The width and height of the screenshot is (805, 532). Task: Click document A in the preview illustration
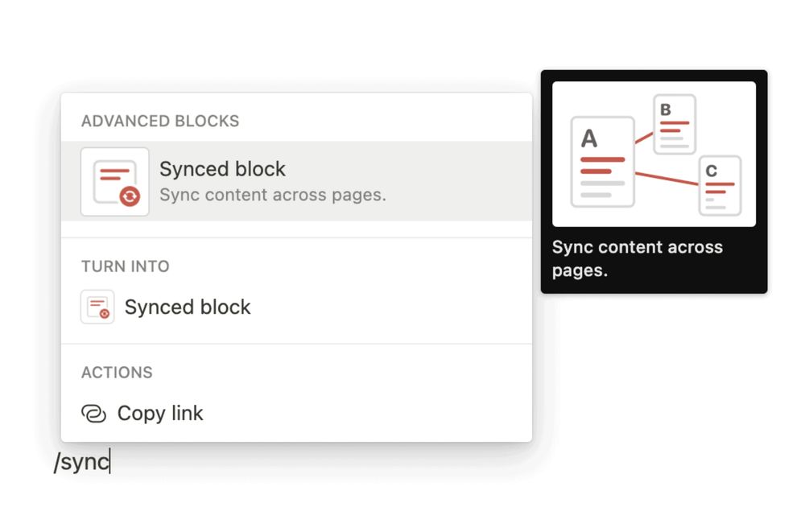click(x=603, y=162)
